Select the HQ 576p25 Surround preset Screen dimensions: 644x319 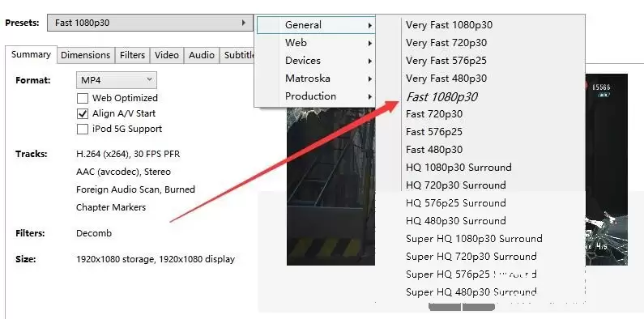pos(455,203)
